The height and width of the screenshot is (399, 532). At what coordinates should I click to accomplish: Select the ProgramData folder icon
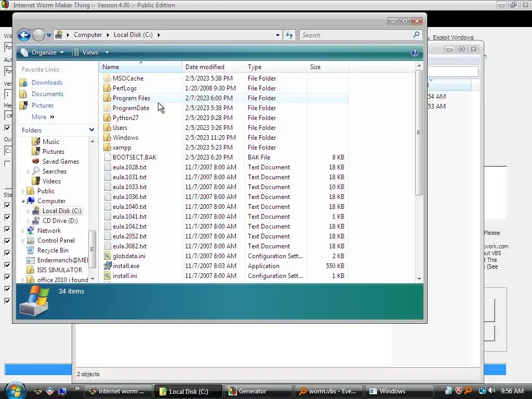[107, 108]
